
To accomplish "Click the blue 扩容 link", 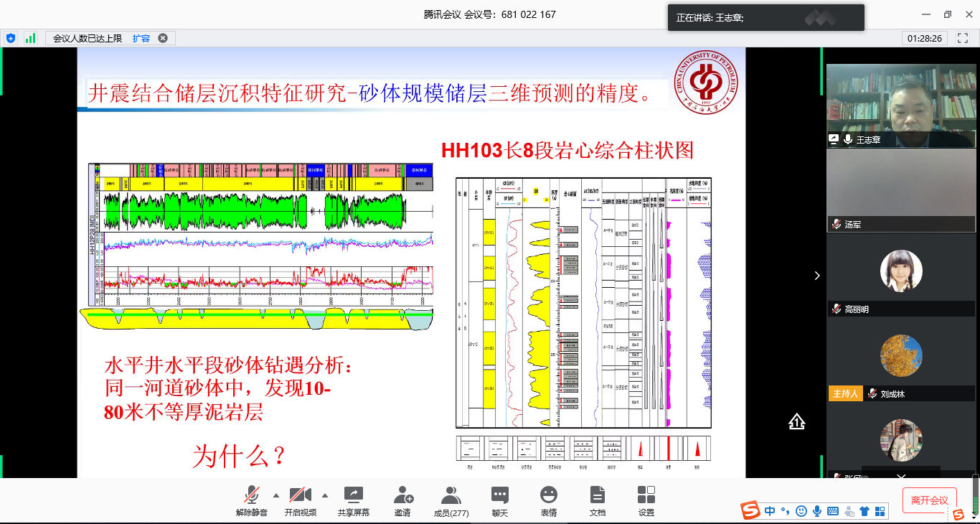I will 141,38.
